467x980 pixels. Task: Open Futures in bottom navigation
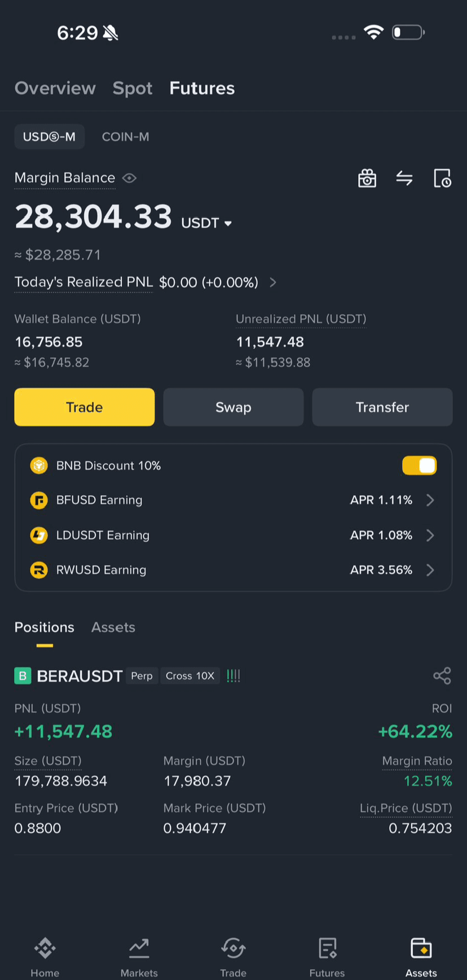pyautogui.click(x=327, y=957)
